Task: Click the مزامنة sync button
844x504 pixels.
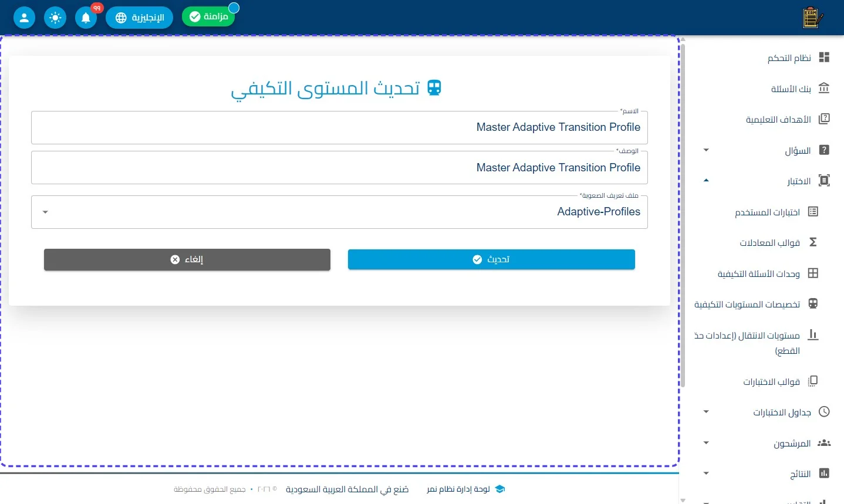Action: (208, 16)
